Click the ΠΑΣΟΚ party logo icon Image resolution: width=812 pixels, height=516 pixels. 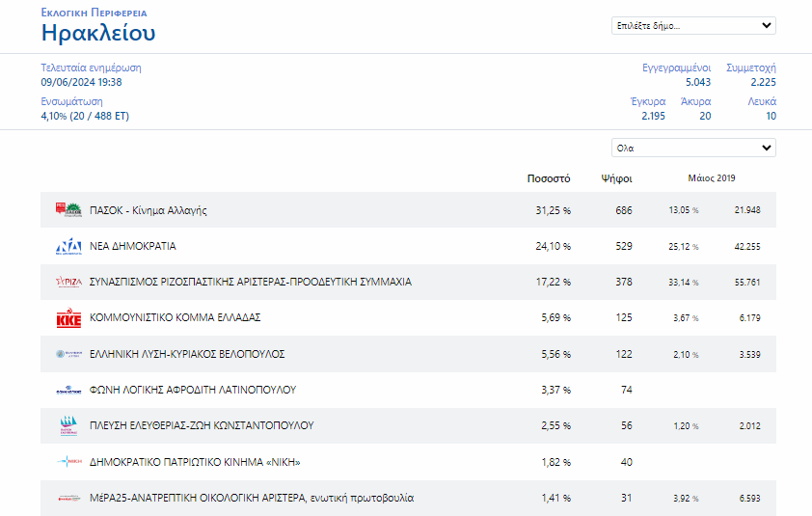[x=68, y=210]
